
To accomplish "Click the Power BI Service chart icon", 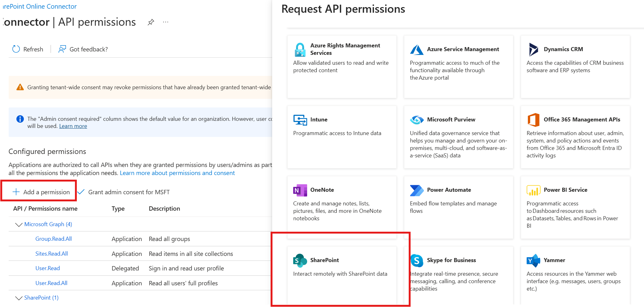I will point(533,190).
